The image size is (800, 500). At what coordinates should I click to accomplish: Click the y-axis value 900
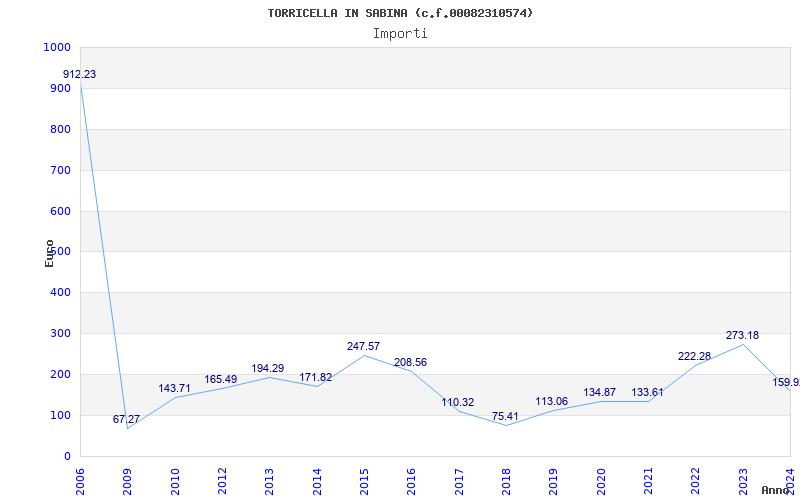[x=60, y=88]
